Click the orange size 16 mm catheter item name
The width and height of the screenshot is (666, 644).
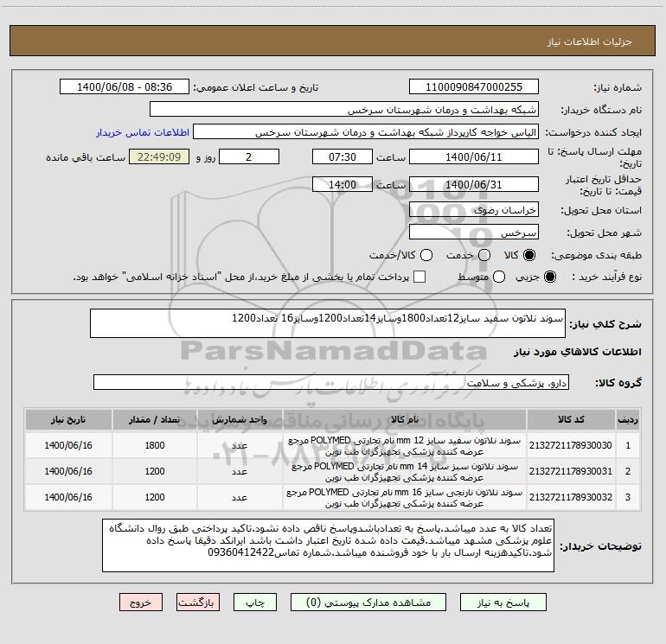click(405, 498)
